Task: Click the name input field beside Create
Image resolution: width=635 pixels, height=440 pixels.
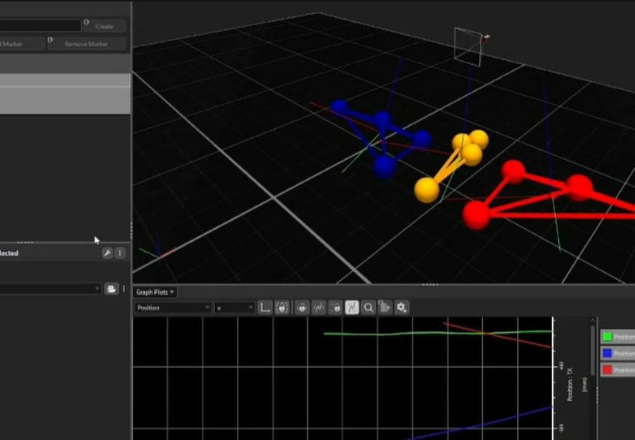Action: tap(40, 25)
